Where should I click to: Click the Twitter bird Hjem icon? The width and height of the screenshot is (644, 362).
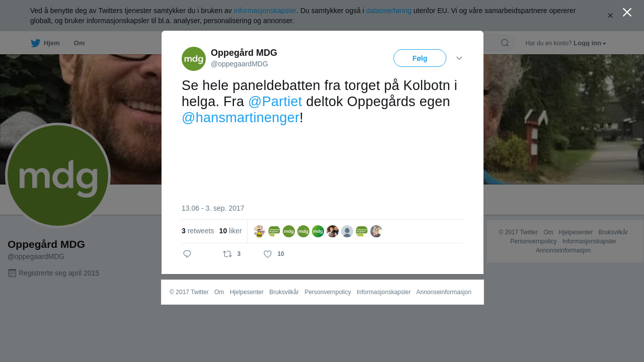pyautogui.click(x=35, y=43)
